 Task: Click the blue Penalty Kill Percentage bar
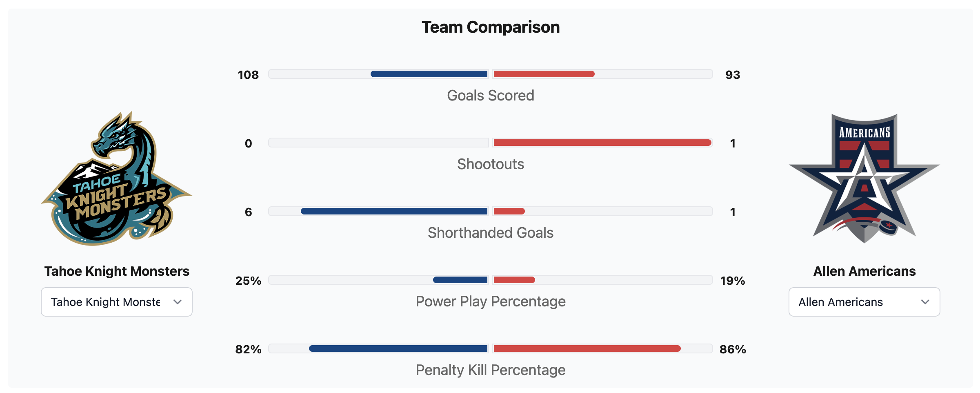click(398, 348)
